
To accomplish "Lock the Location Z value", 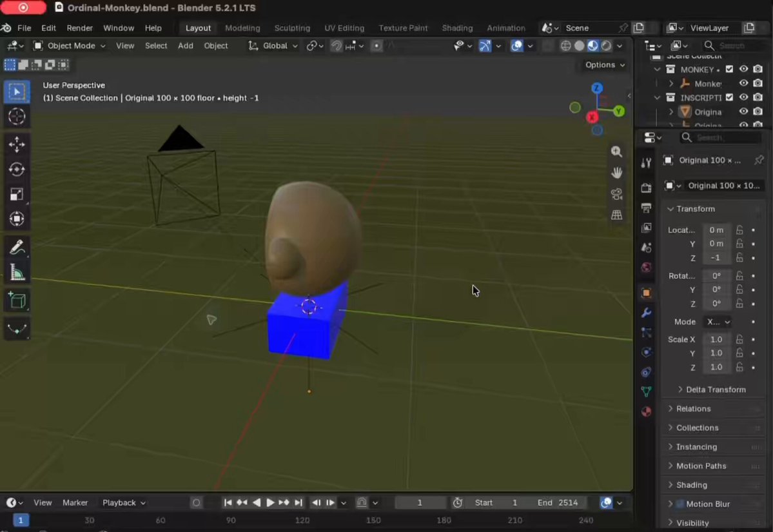I will [x=739, y=258].
